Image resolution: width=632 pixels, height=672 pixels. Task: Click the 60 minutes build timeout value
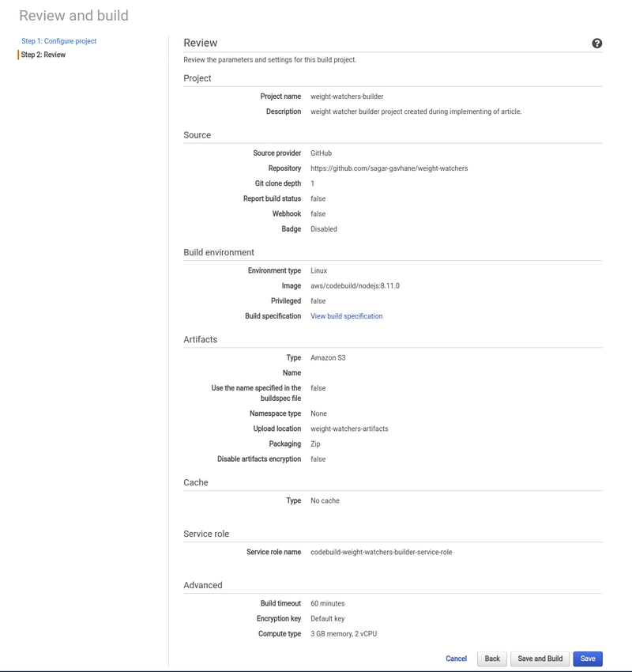(x=328, y=603)
